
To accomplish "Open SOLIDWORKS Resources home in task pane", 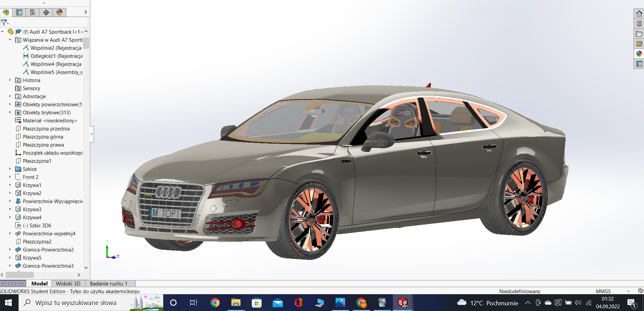I will pyautogui.click(x=639, y=13).
